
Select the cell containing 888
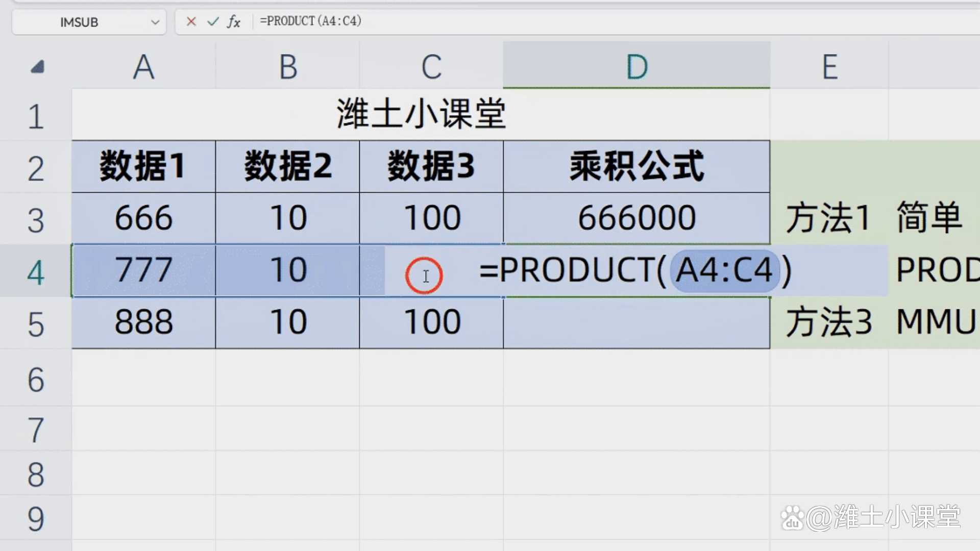coord(143,322)
